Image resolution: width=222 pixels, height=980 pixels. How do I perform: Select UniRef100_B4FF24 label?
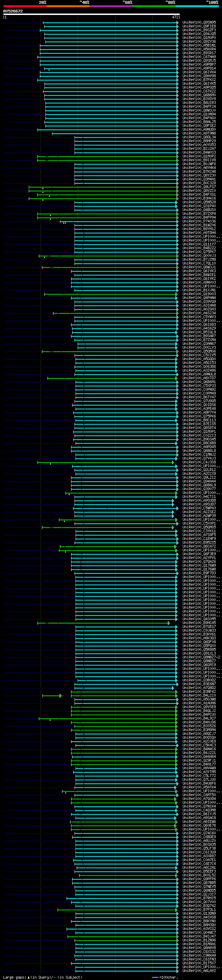pos(199,106)
